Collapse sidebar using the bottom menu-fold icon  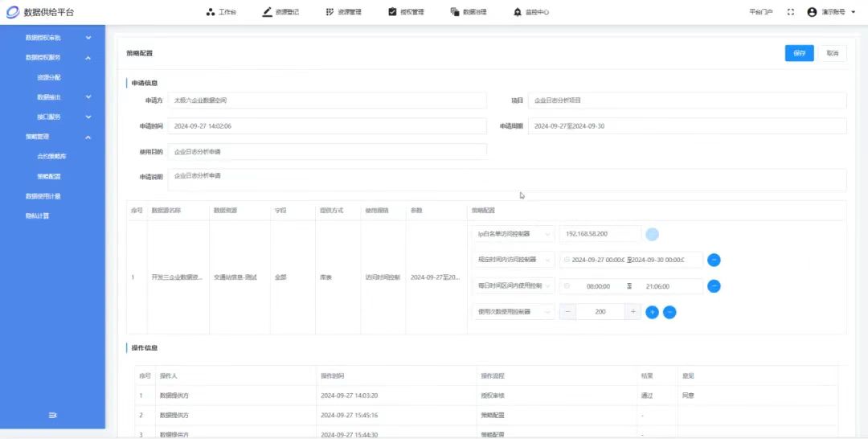click(x=52, y=415)
